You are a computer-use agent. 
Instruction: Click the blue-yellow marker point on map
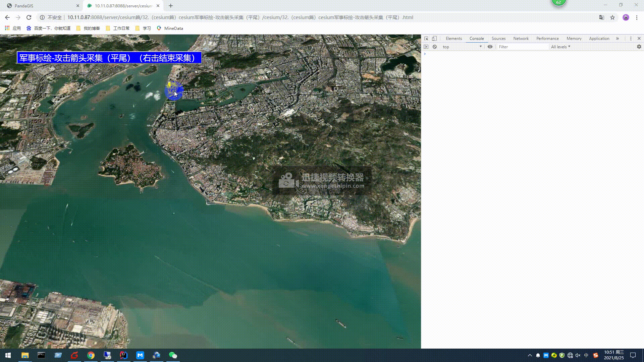(x=173, y=90)
